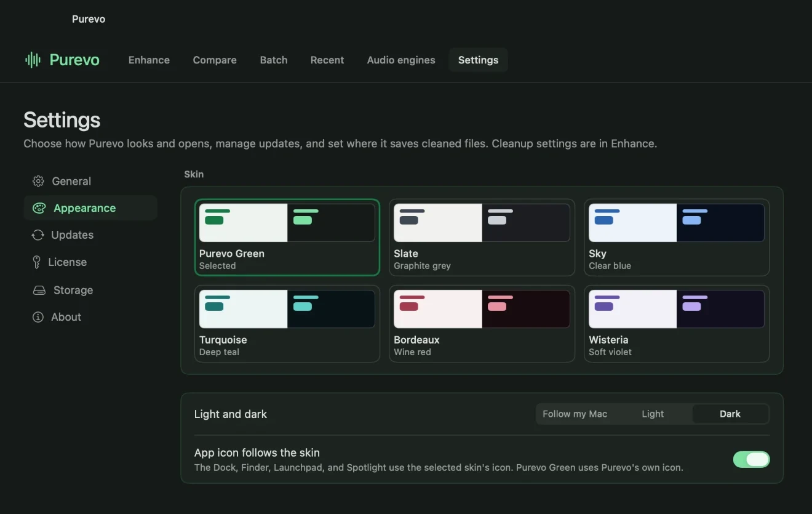Apply the Sky clear blue skin

[677, 237]
